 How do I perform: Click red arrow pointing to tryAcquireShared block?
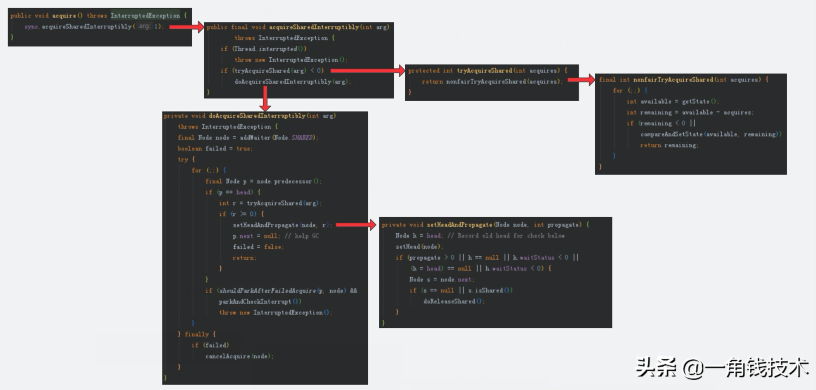[367, 71]
